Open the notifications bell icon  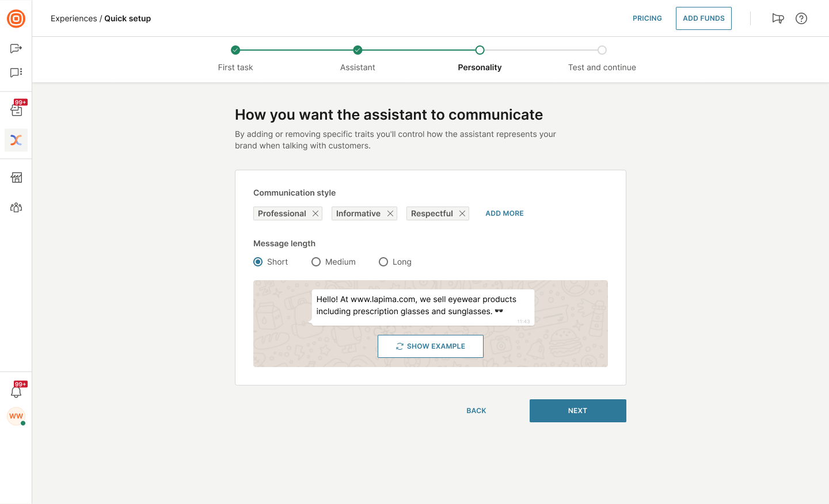16,391
